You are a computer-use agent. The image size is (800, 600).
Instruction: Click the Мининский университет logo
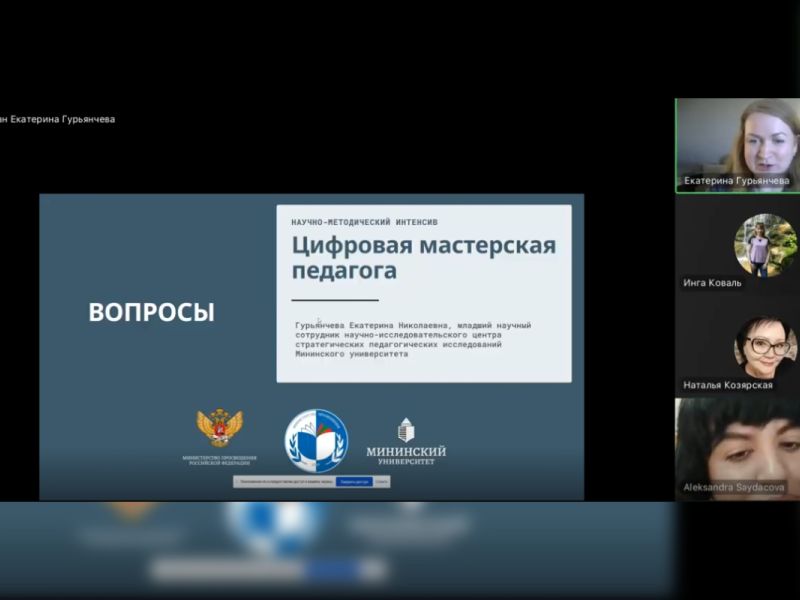406,441
